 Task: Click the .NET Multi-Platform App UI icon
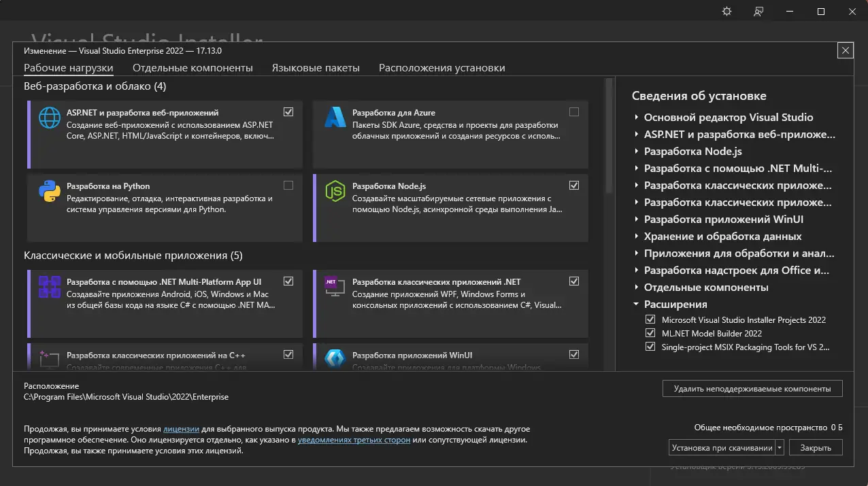(50, 287)
